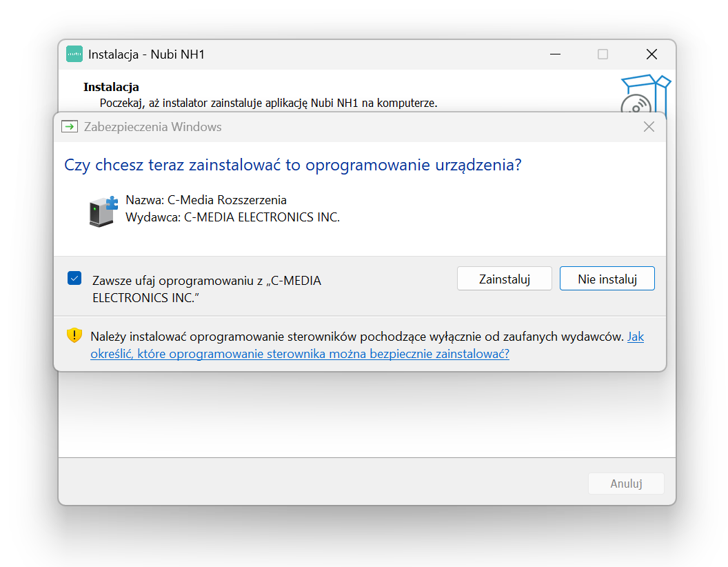Open the 'Jak określić' driver safety link

300,355
